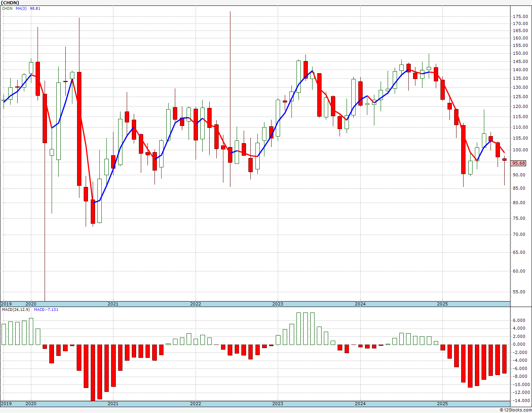Image resolution: width=532 pixels, height=413 pixels.
Task: Select the green CHDN legend label
Action: (7, 8)
